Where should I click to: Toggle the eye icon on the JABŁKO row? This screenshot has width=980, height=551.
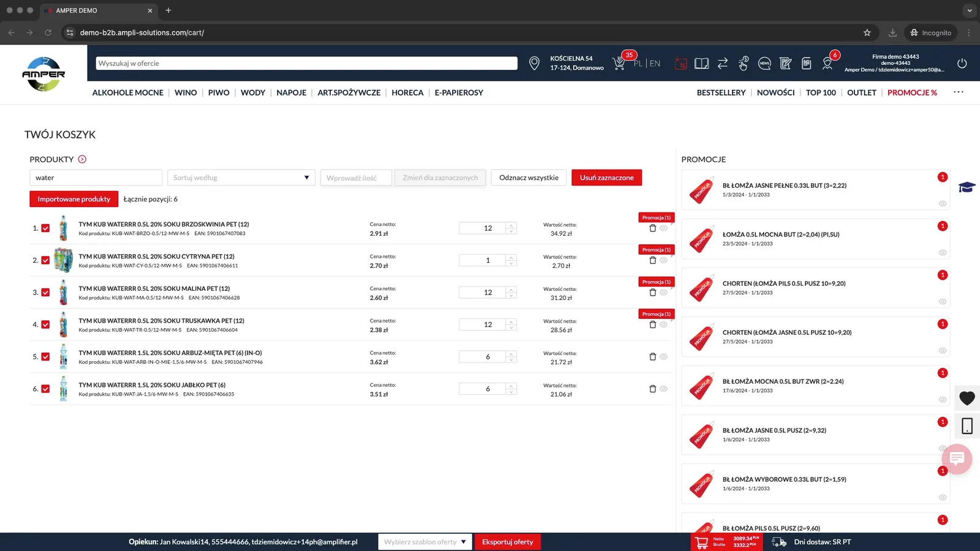tap(663, 389)
